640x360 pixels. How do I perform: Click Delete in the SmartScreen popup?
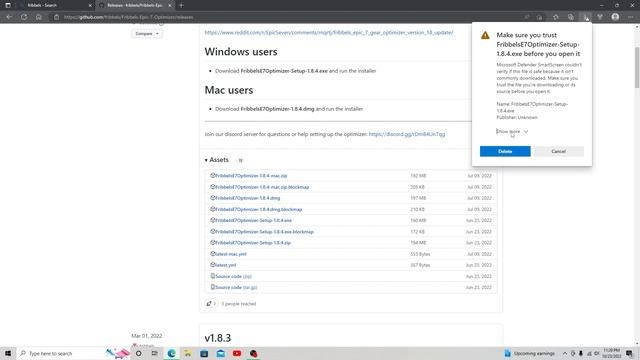point(505,151)
